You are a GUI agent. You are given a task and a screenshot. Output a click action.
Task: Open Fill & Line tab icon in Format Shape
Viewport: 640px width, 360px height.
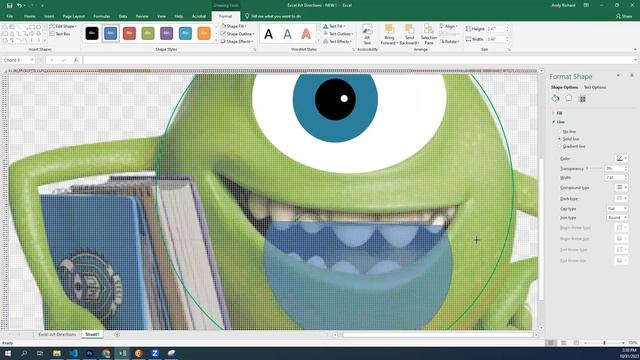point(555,98)
